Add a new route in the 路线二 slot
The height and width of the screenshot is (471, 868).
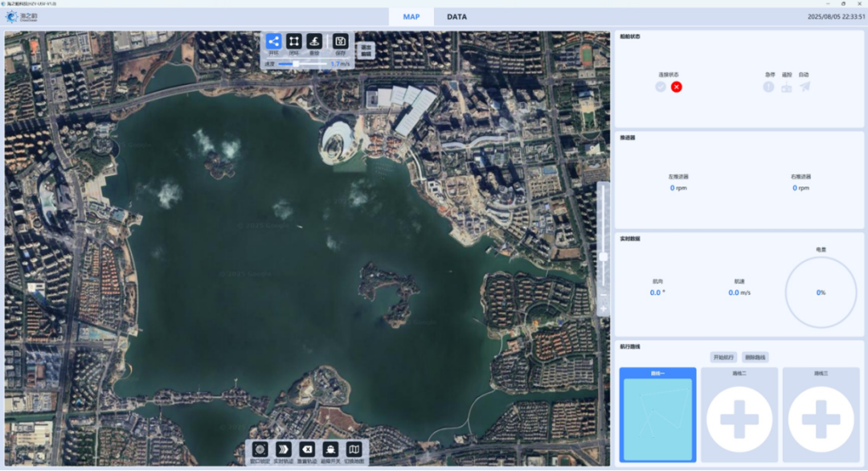(x=739, y=419)
